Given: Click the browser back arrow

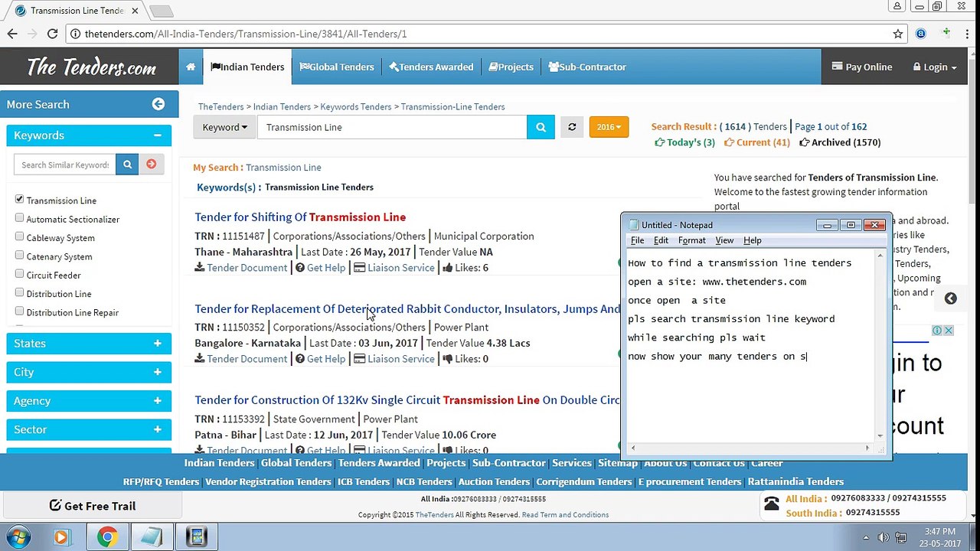Looking at the screenshot, I should pyautogui.click(x=12, y=34).
